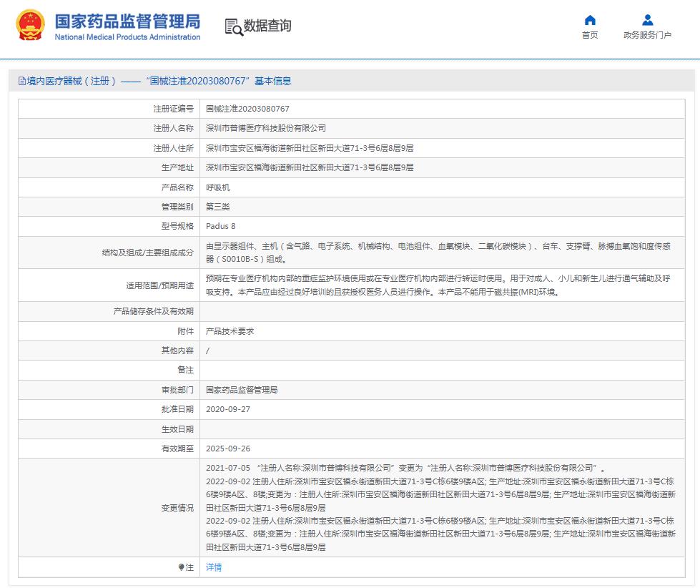Open the 详情 details link
The height and width of the screenshot is (588, 700).
click(x=214, y=567)
